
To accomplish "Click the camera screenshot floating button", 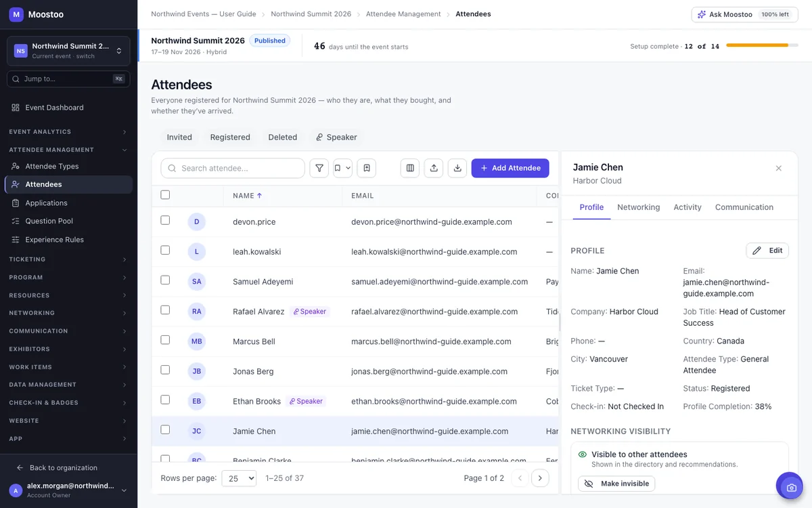I will 790,486.
